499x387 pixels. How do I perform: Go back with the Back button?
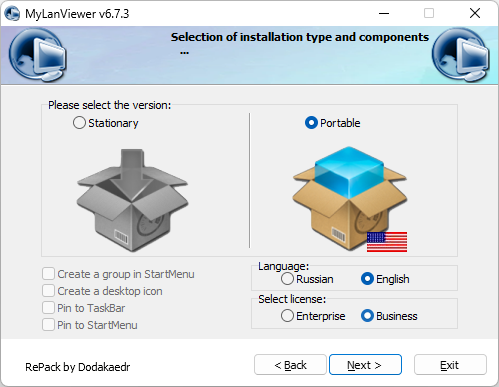tap(290, 365)
